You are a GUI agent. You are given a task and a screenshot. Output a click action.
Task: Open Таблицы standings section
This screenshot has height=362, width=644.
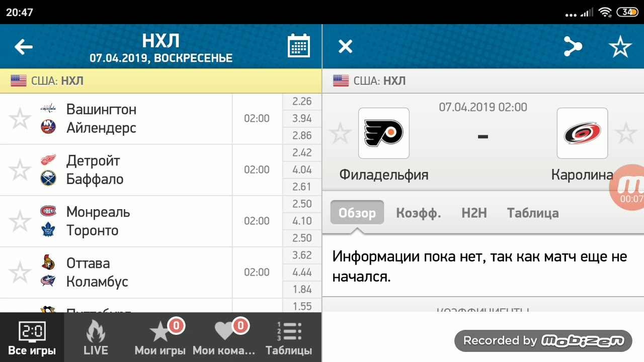click(x=289, y=337)
